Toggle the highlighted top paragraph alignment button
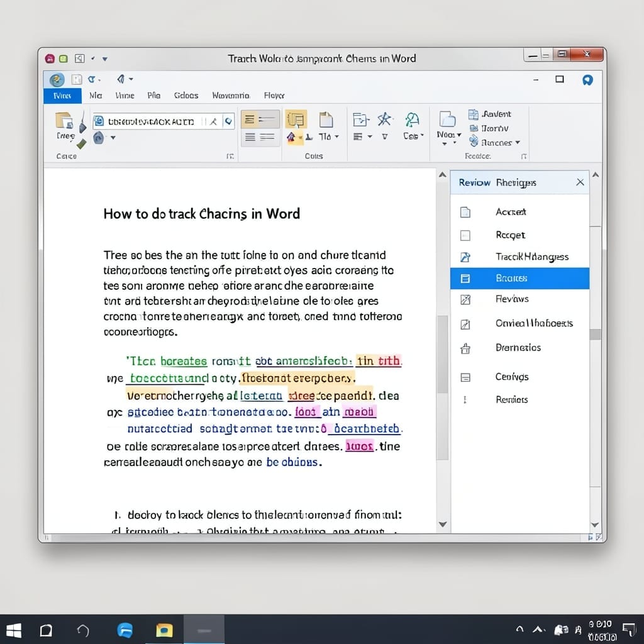 (x=260, y=119)
